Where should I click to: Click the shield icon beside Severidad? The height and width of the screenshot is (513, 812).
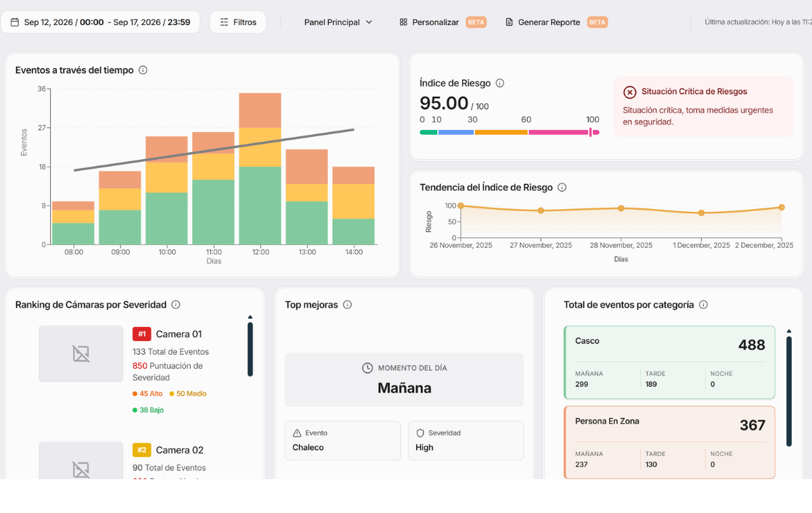tap(420, 433)
